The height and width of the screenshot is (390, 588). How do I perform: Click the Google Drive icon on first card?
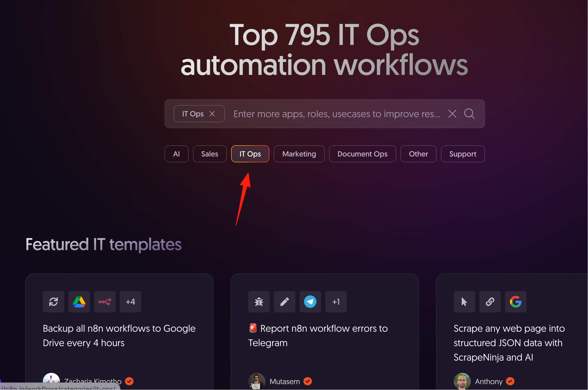79,302
